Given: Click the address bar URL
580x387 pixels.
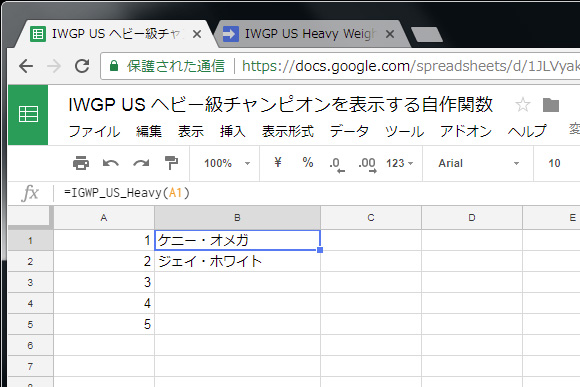Looking at the screenshot, I should 411,66.
